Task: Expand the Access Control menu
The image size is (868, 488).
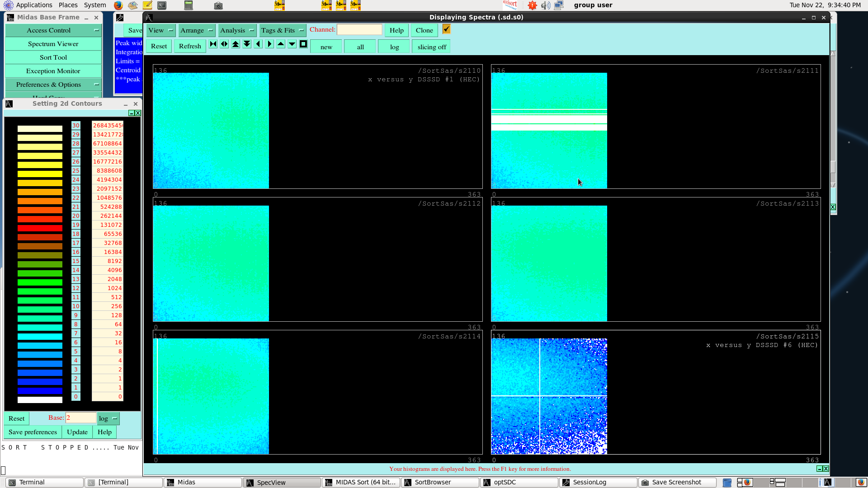Action: tap(53, 30)
